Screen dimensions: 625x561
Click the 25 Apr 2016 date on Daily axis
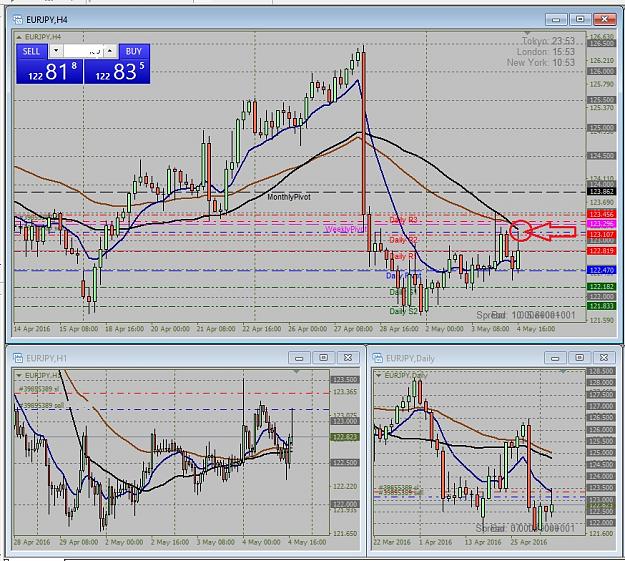[529, 542]
